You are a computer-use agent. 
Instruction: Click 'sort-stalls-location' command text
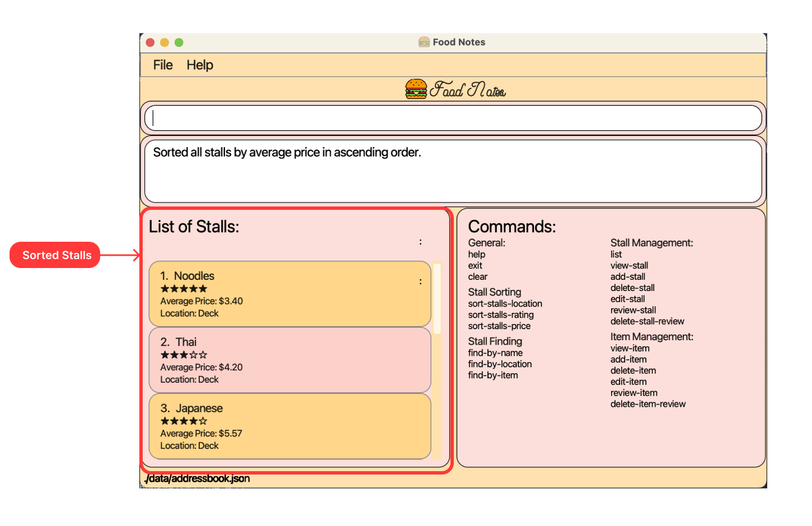coord(505,303)
